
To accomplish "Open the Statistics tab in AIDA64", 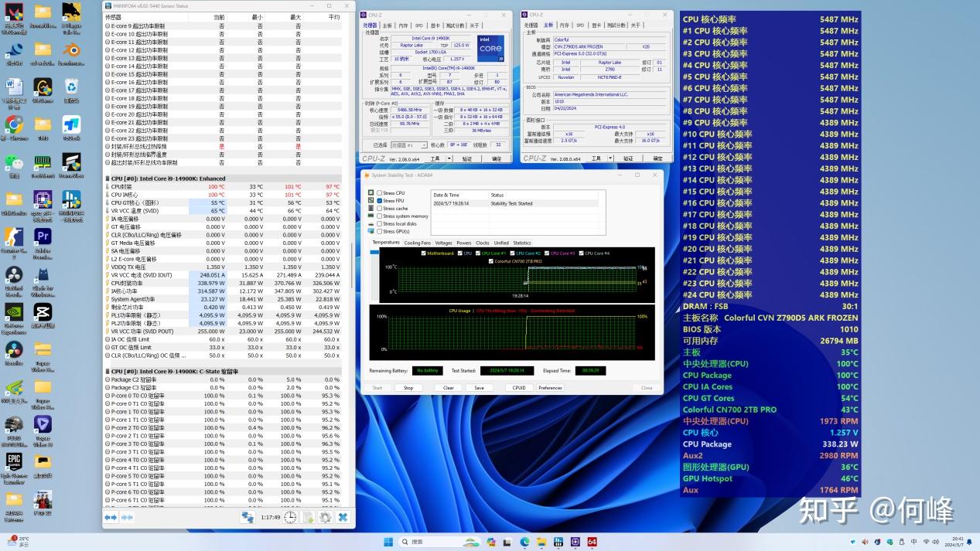I will click(x=522, y=243).
